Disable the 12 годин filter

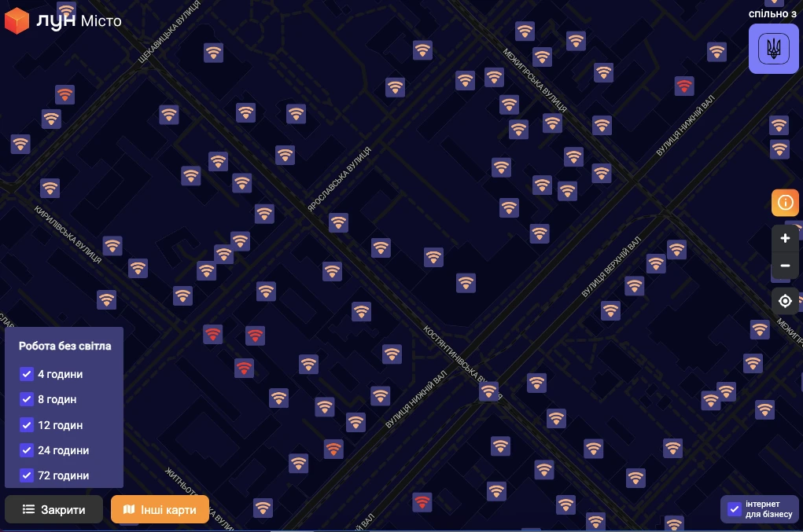(x=26, y=425)
